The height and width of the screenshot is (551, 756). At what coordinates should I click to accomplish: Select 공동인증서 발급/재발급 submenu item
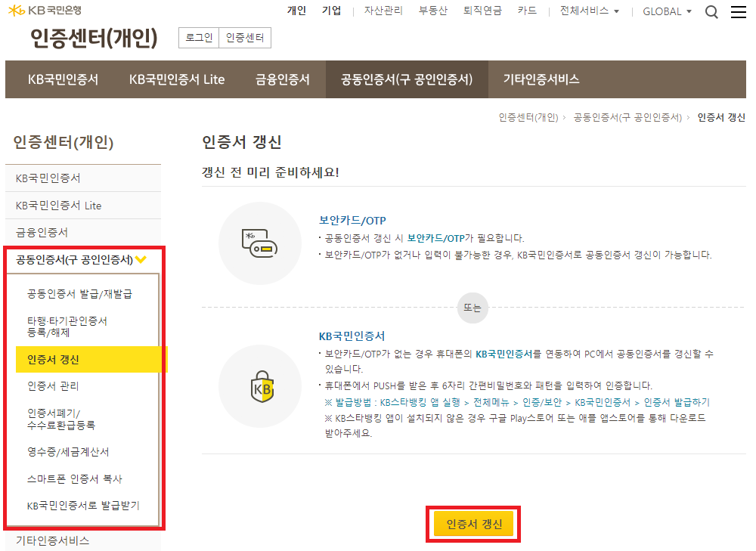pyautogui.click(x=79, y=294)
